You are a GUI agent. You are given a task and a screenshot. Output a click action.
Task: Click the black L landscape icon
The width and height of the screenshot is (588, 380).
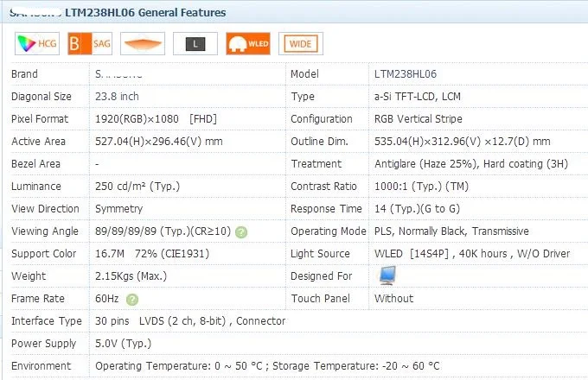pyautogui.click(x=195, y=44)
